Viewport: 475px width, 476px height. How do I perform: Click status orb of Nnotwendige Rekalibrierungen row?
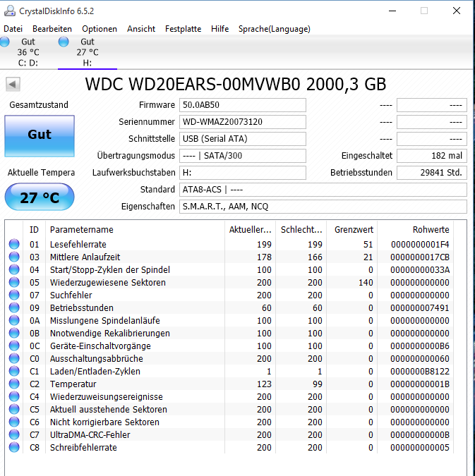point(14,333)
